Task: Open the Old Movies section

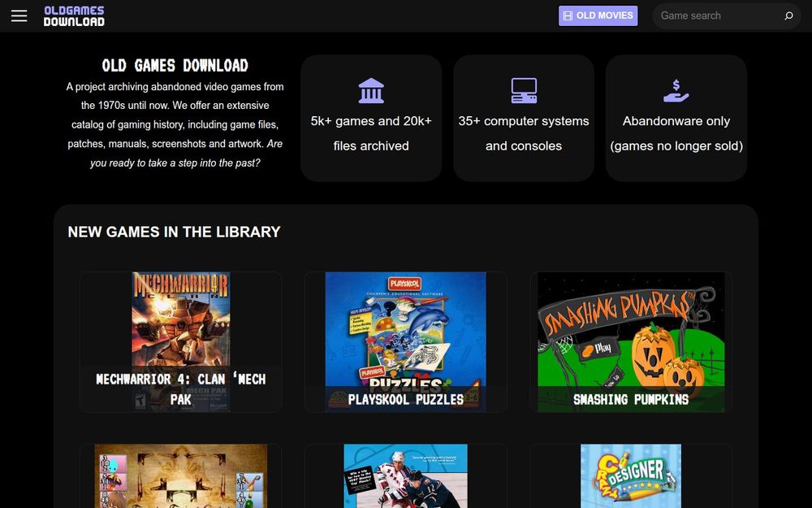Action: [598, 15]
